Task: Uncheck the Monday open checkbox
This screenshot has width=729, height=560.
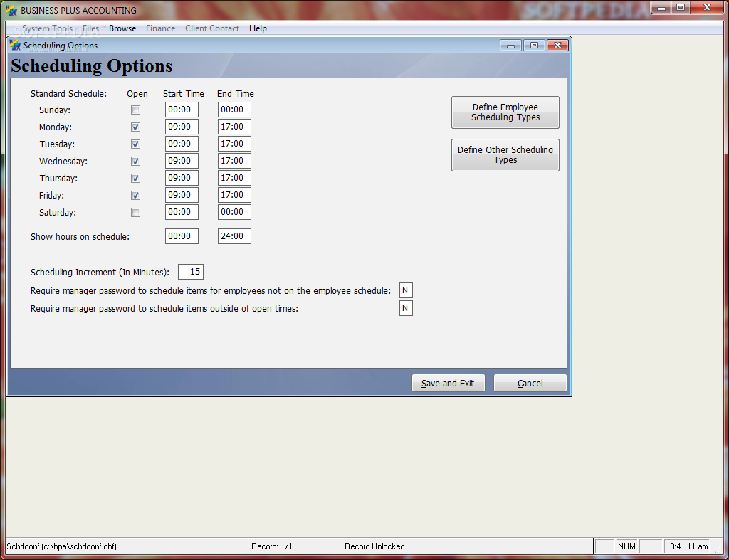Action: 135,127
